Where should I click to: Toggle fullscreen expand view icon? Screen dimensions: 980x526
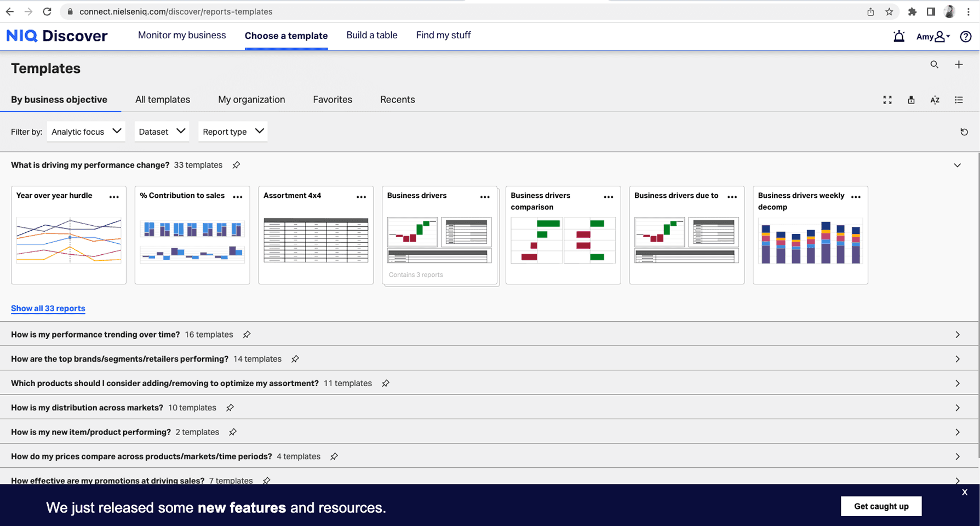point(887,100)
